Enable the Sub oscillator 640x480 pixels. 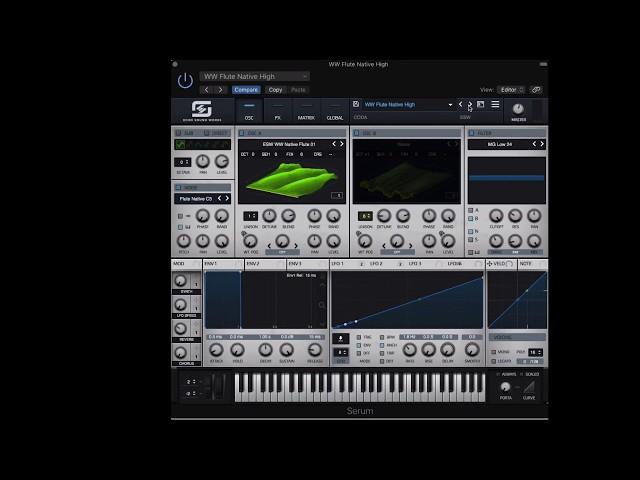[x=178, y=133]
